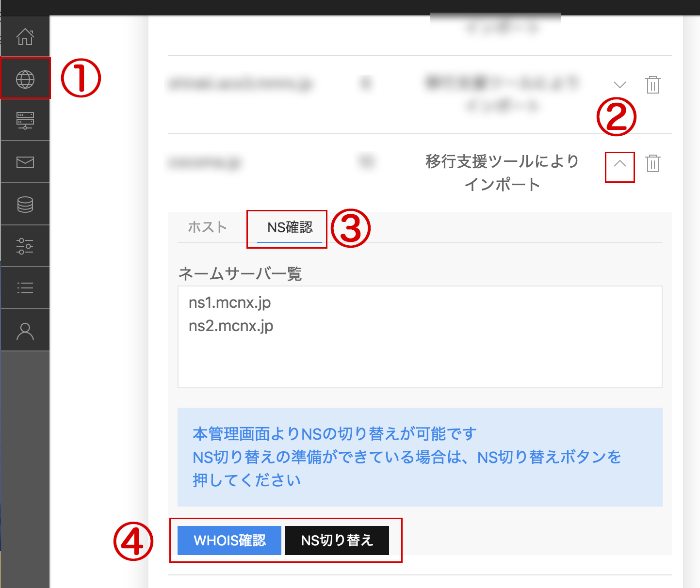
Task: Delete the 移行支援ツール row with trash icon
Action: coord(653,163)
